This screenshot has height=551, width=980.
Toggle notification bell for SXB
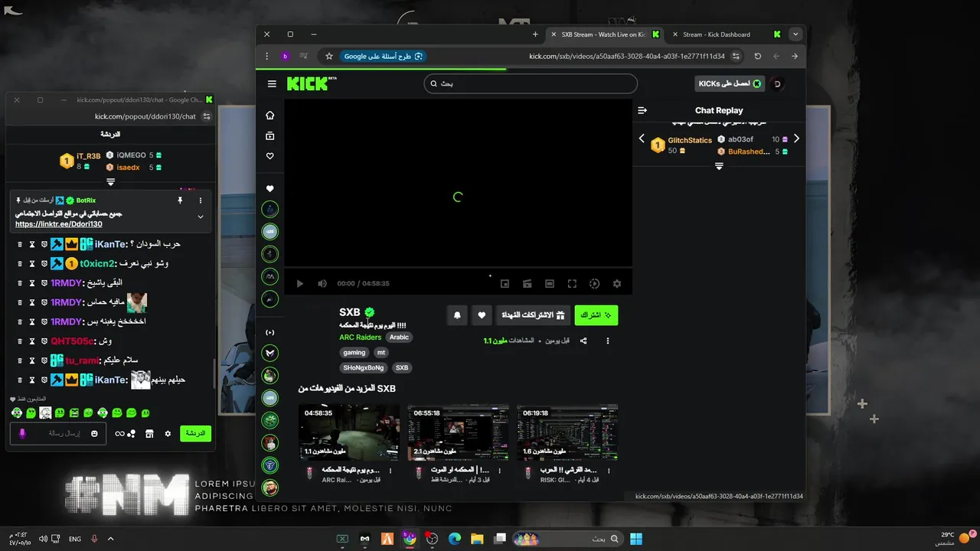pyautogui.click(x=457, y=315)
